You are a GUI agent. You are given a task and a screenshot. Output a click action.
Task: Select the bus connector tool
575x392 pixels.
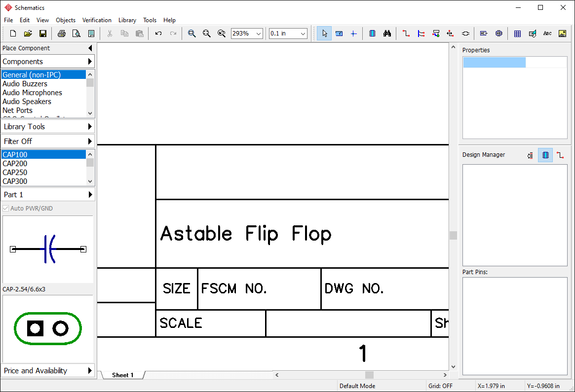pyautogui.click(x=436, y=34)
